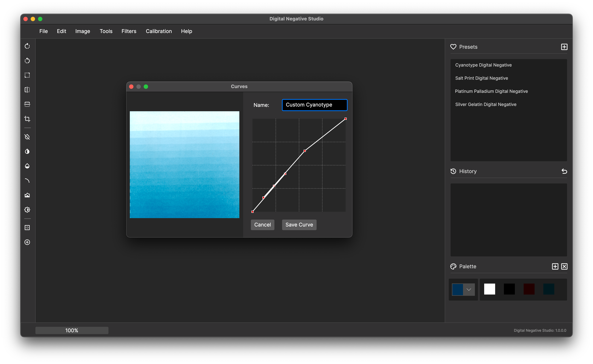Add a new preset with the plus icon

[x=564, y=47]
